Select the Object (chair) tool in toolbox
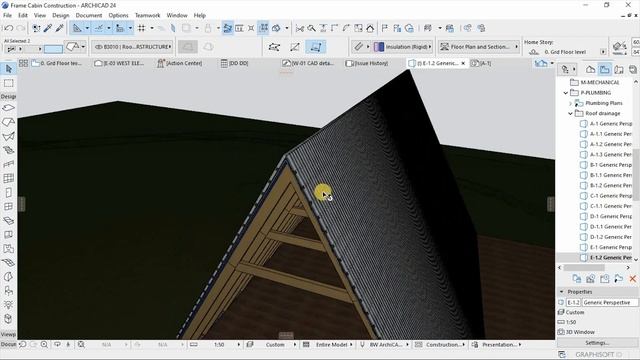 click(8, 291)
